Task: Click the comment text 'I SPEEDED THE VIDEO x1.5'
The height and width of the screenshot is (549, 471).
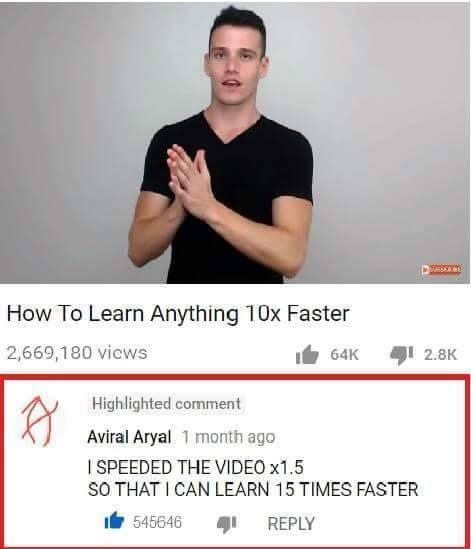Action: tap(195, 467)
